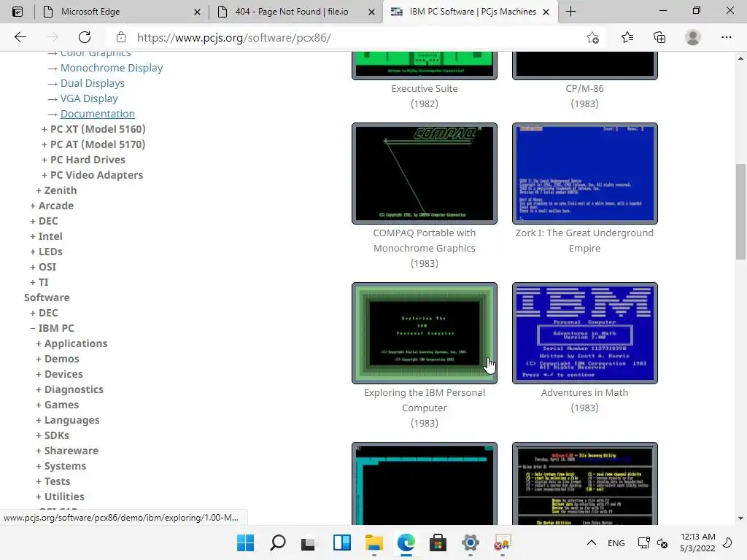747x560 pixels.
Task: Open Adventures in Math thumbnail
Action: (584, 332)
